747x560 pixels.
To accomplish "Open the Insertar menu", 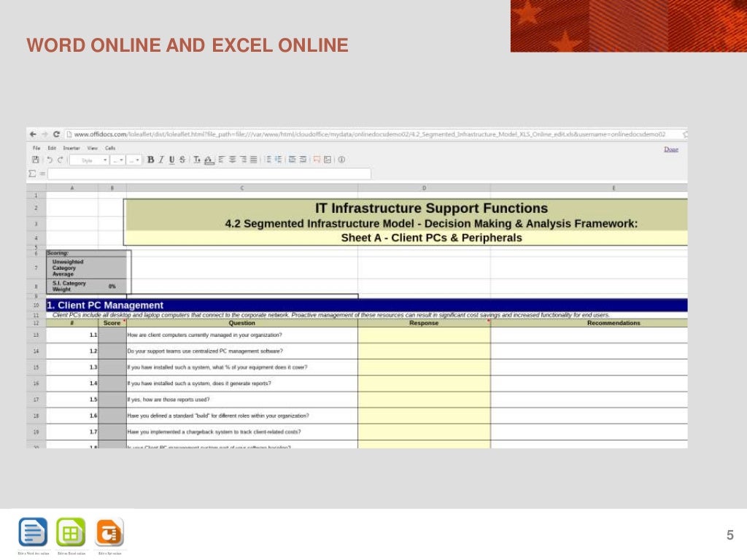I will coord(71,148).
